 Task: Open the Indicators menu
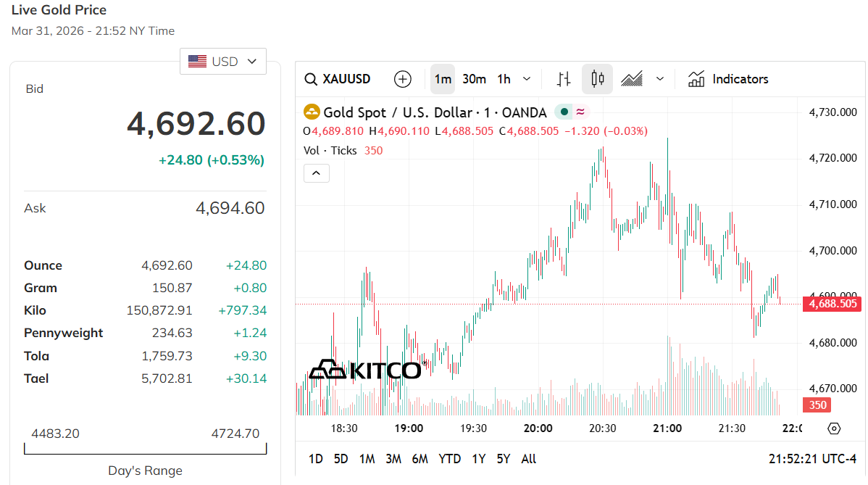(728, 79)
